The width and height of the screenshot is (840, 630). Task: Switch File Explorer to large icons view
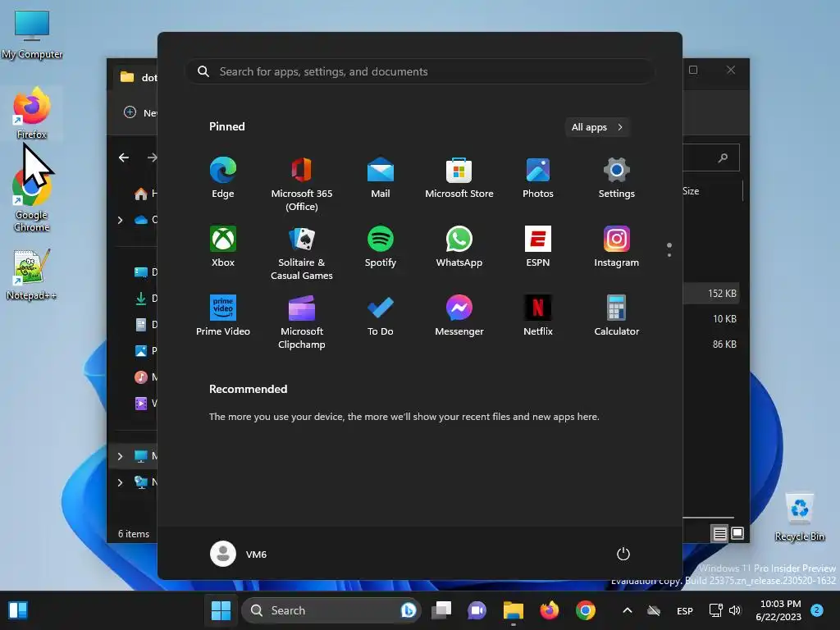coord(737,533)
